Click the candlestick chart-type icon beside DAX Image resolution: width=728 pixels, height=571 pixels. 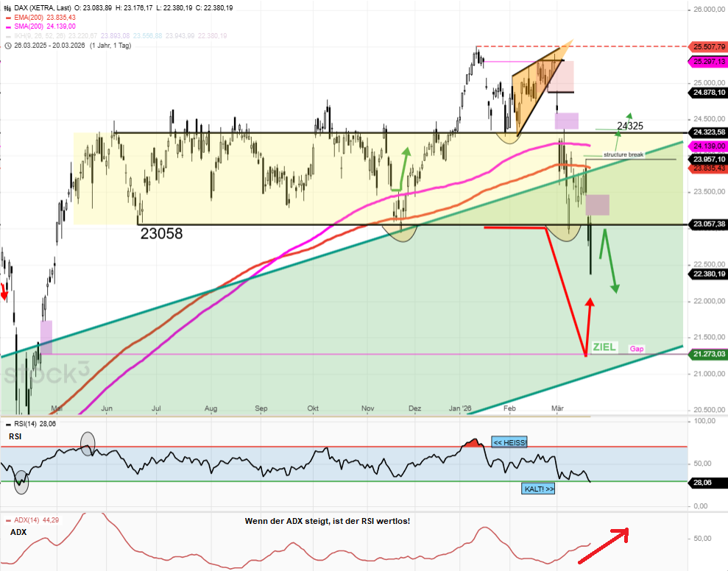(x=7, y=7)
